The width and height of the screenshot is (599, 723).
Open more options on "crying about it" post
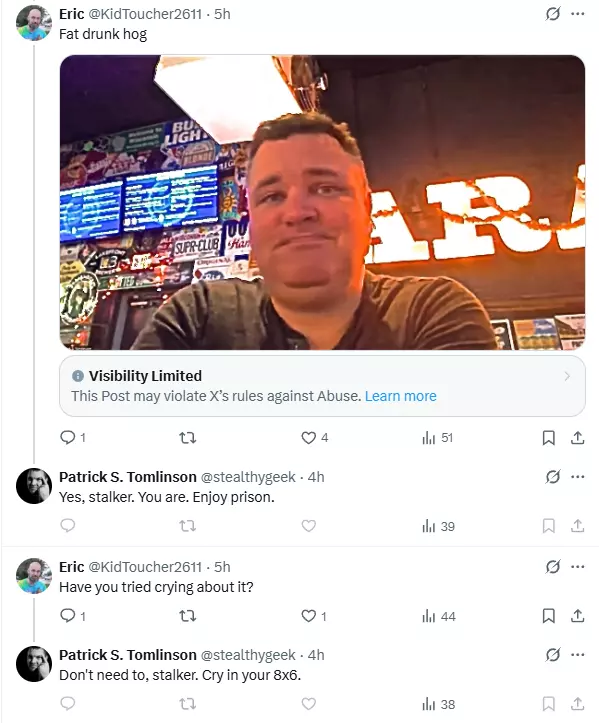(578, 567)
